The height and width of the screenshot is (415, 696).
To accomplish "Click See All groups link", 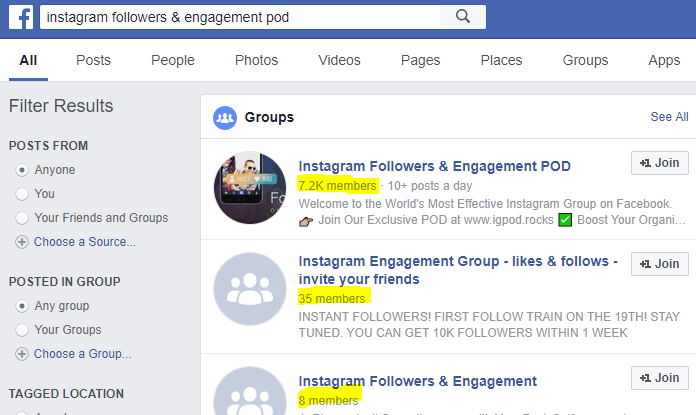I will pyautogui.click(x=669, y=117).
